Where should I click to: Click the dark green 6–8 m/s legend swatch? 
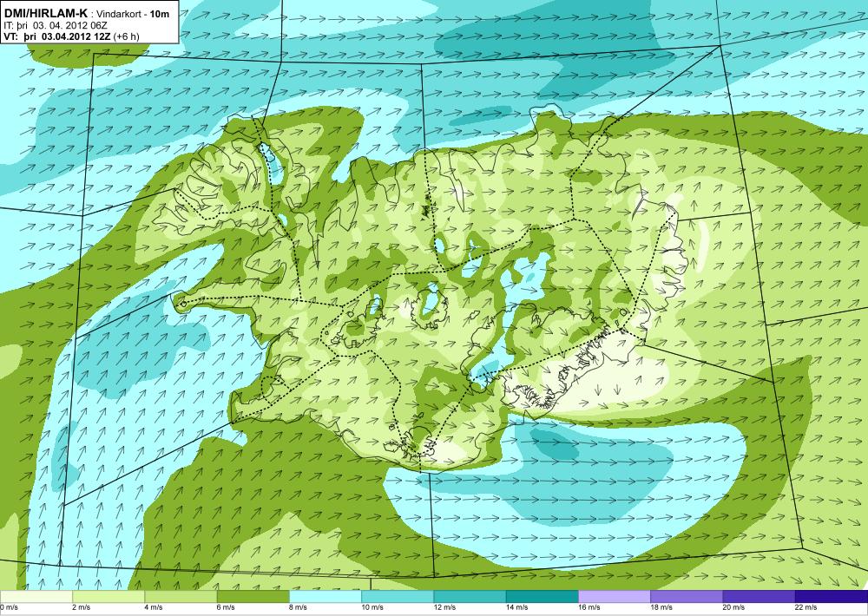tap(253, 597)
